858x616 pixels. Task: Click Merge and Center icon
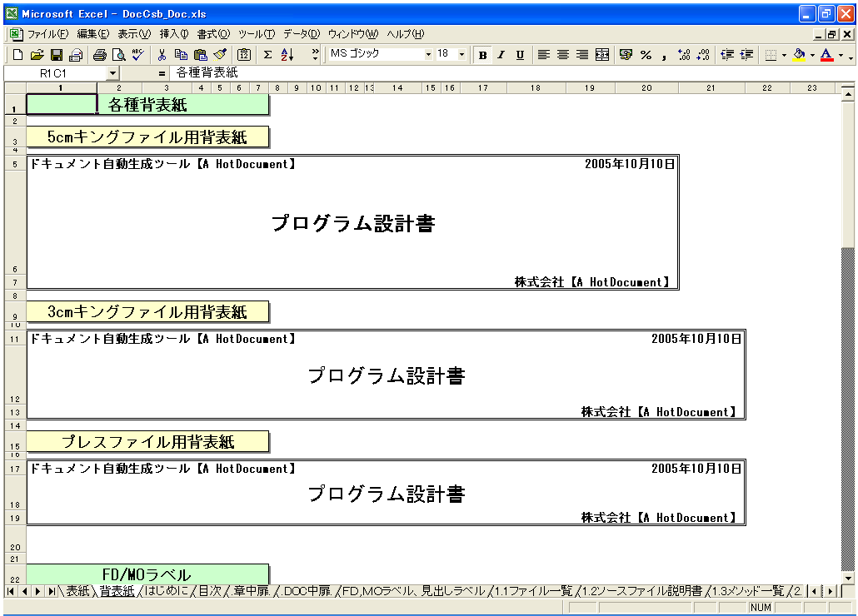[x=602, y=55]
